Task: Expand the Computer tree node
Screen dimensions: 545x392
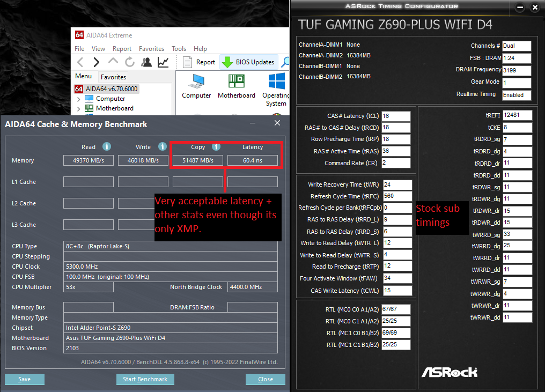Action: click(78, 99)
